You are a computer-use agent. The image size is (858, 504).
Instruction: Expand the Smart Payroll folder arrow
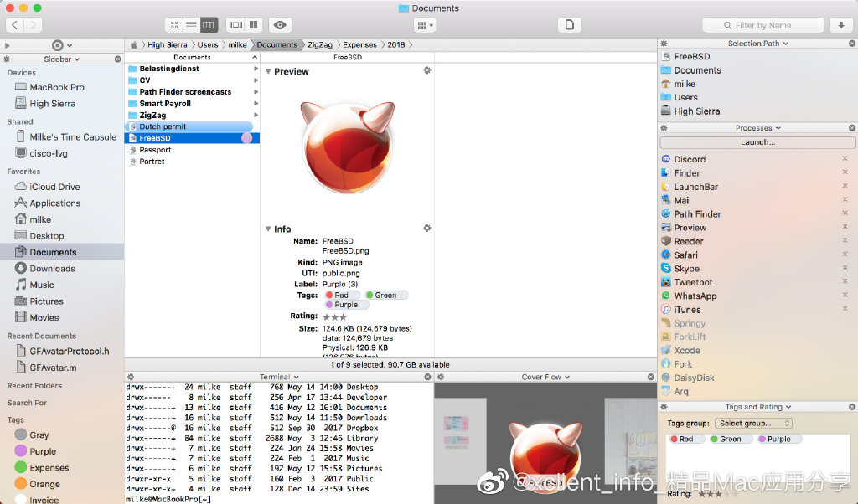[x=256, y=103]
